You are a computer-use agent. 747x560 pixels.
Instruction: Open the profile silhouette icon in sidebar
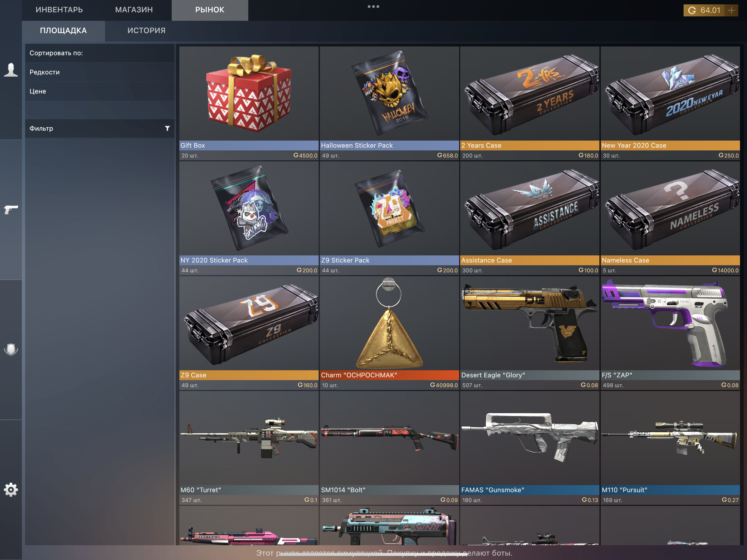click(x=11, y=70)
